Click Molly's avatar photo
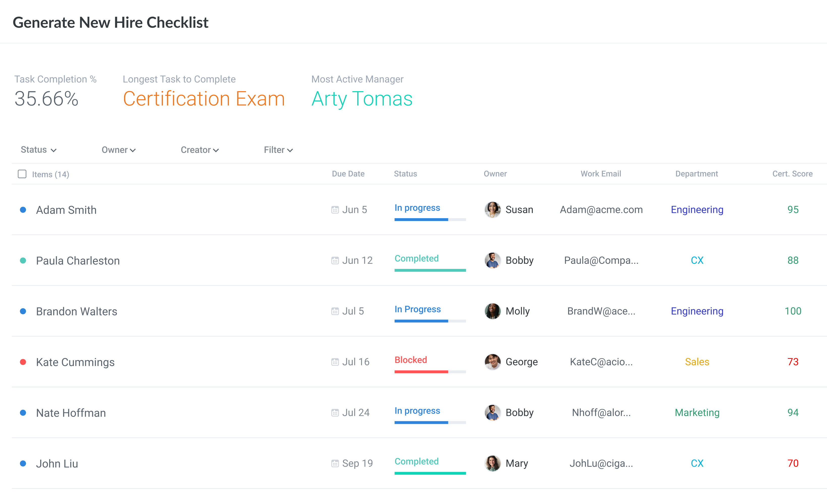 [x=492, y=311]
